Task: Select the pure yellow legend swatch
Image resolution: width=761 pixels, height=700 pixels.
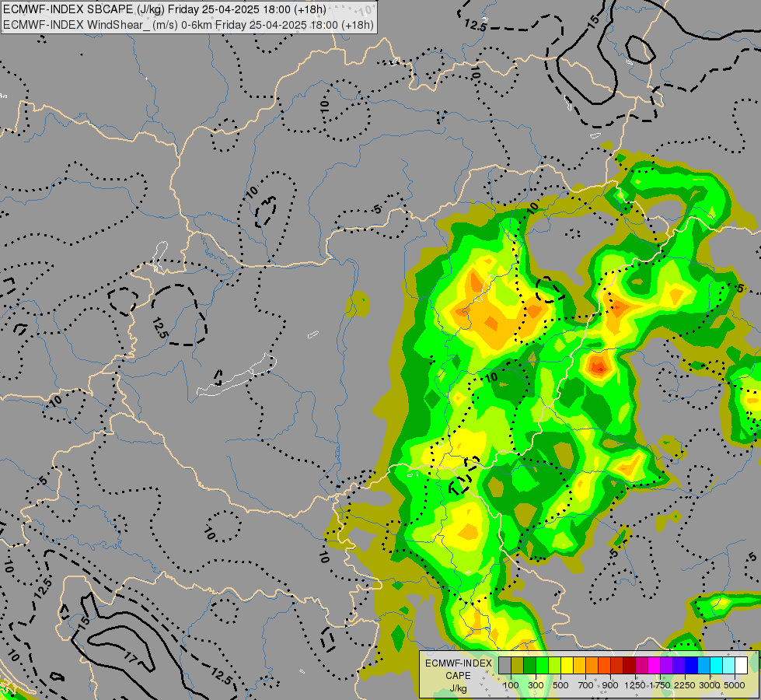Action: click(x=567, y=666)
